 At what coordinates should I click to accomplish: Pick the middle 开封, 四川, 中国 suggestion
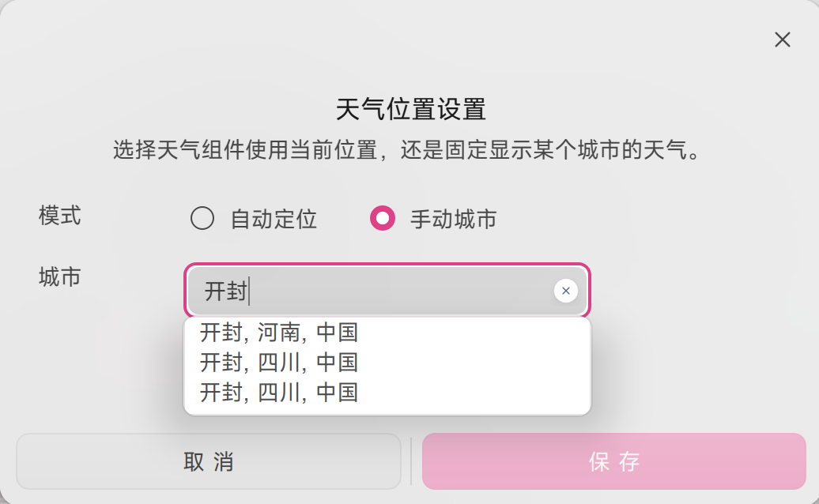279,363
